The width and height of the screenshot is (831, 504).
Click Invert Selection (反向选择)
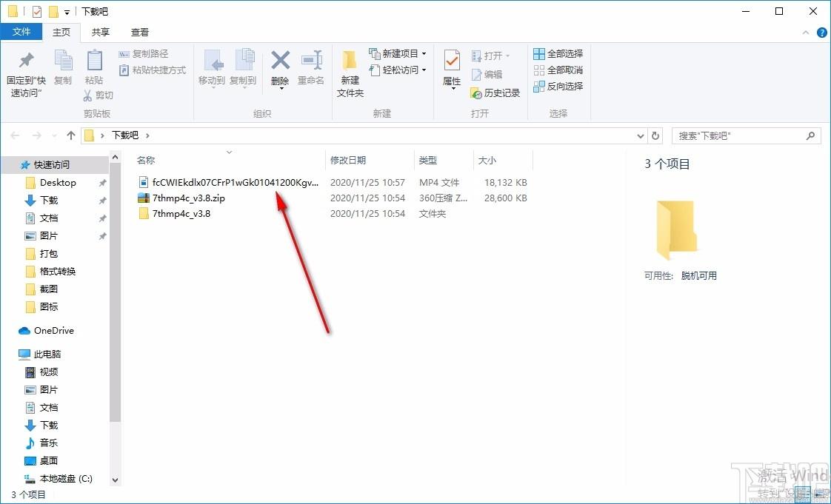[558, 86]
